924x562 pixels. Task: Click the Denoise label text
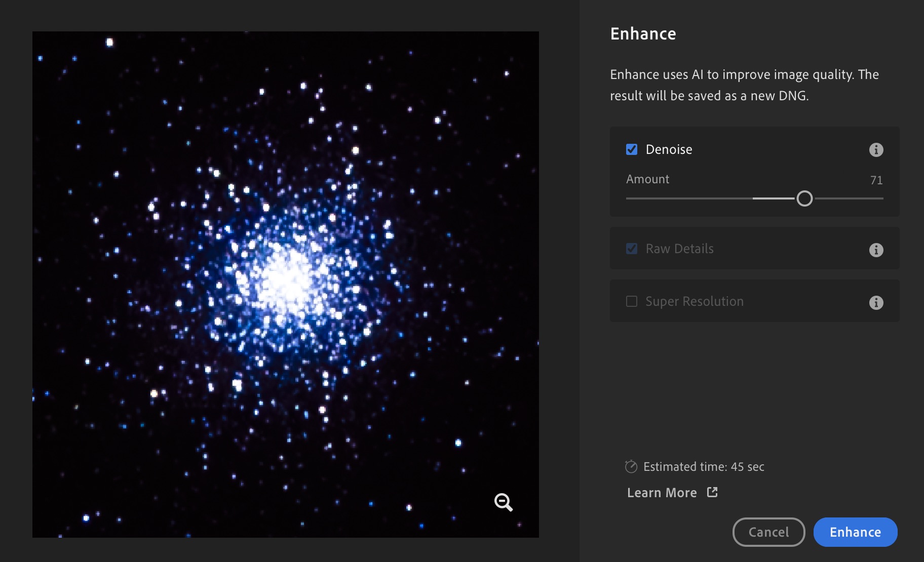coord(669,149)
